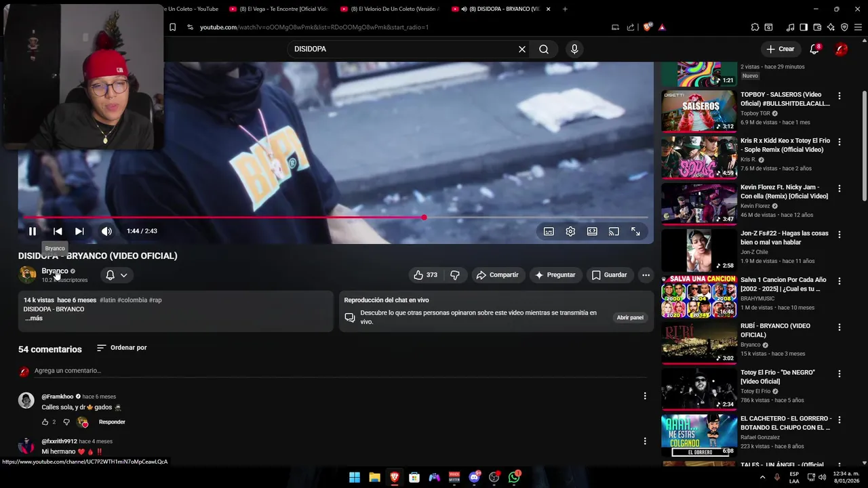The image size is (868, 488).
Task: Mute the video volume speaker icon
Action: [106, 231]
